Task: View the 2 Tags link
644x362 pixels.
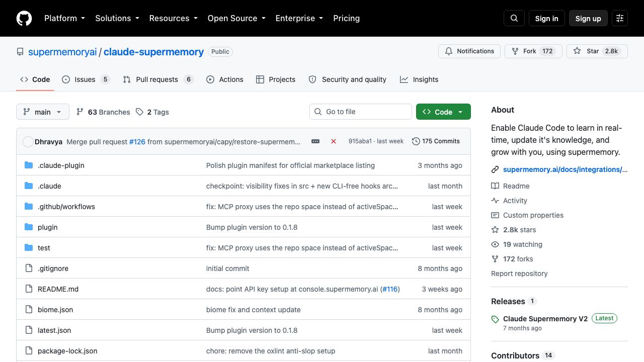Action: (x=152, y=112)
